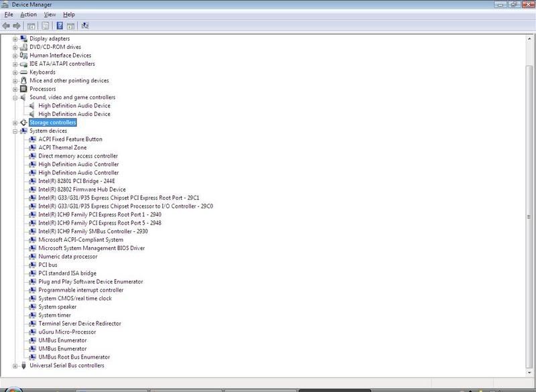The image size is (536, 392).
Task: Click the Display adapters monitor icon
Action: (23, 39)
